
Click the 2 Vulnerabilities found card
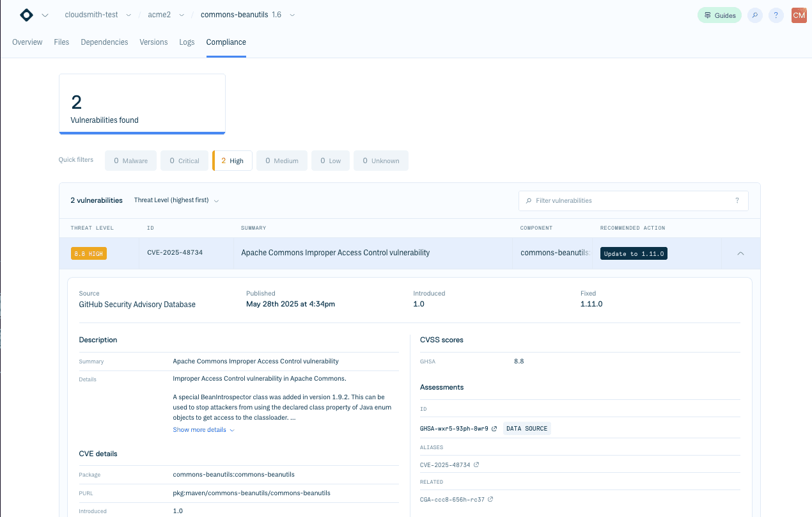click(142, 104)
